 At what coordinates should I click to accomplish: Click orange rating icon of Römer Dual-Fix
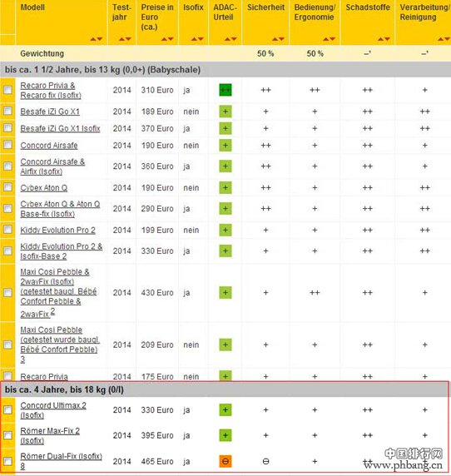click(x=226, y=461)
